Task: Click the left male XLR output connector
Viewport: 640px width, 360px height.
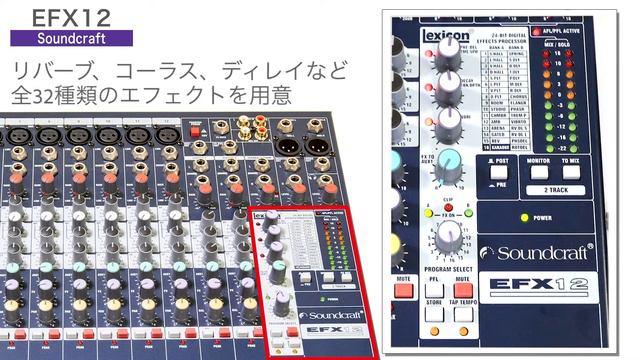Action: [x=287, y=146]
